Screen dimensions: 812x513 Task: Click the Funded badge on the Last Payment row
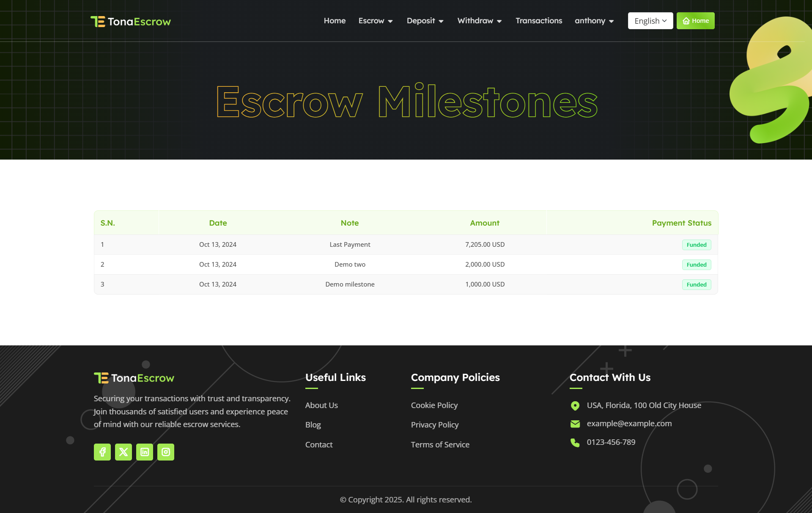click(696, 245)
